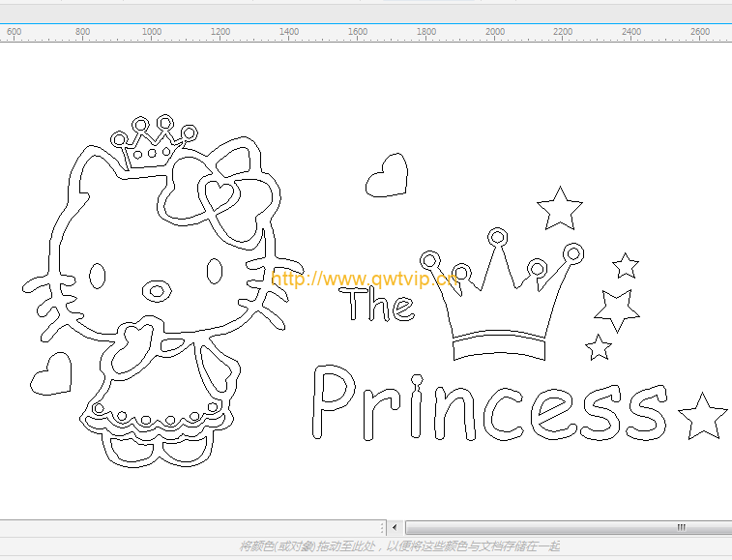
Task: Click the horizontal scrollbar left arrow
Action: point(395,528)
